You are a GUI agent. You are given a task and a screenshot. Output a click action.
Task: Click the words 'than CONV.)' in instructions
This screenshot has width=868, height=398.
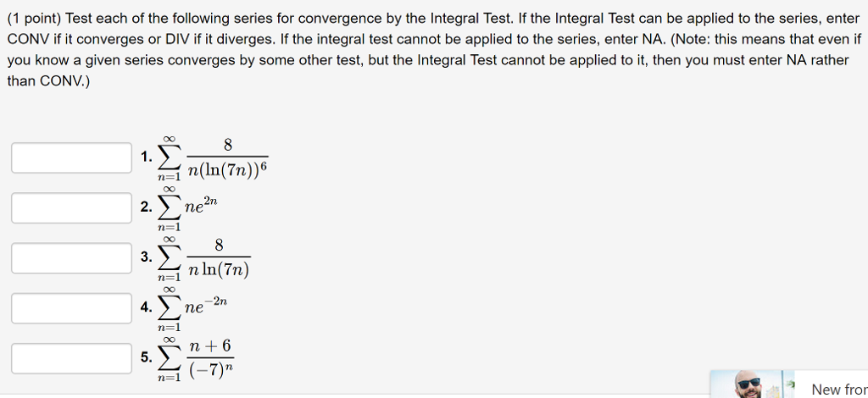click(x=47, y=81)
